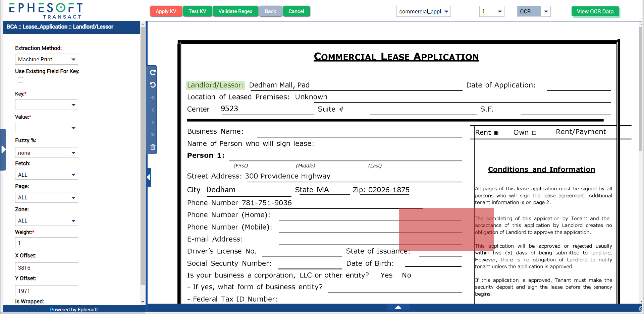This screenshot has width=644, height=314.
Task: Click the Yes option for corporation question
Action: (x=386, y=275)
